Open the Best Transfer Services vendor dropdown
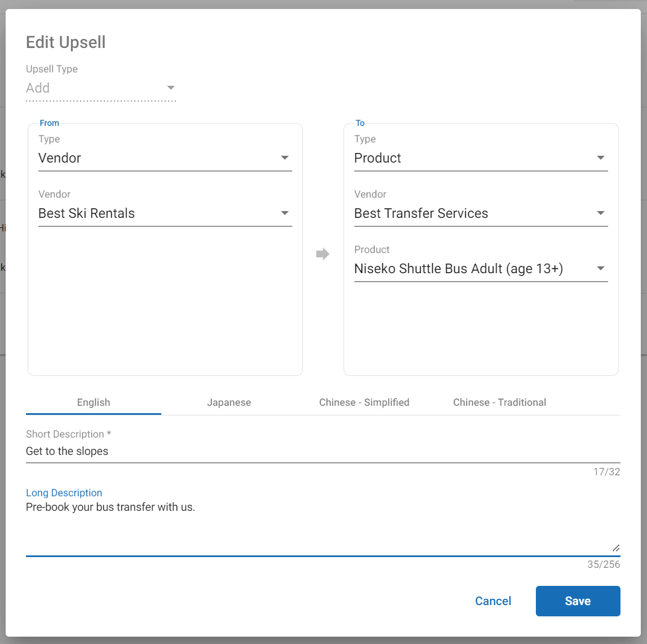The width and height of the screenshot is (647, 644). [x=481, y=213]
